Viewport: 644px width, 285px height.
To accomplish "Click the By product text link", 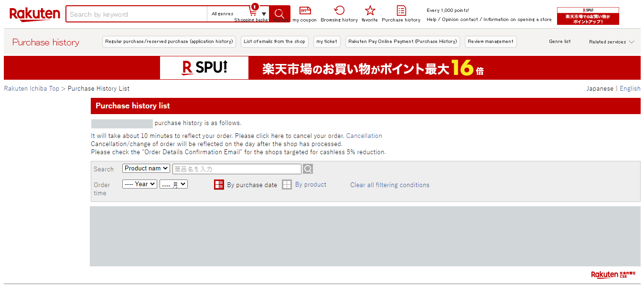I will pyautogui.click(x=311, y=185).
